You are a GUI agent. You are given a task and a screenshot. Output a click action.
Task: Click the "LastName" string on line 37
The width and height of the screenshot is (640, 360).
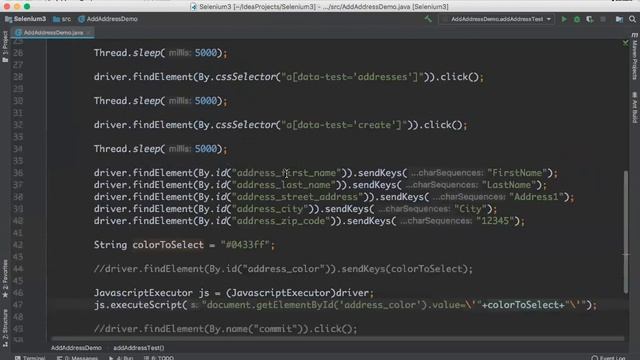[x=509, y=185]
